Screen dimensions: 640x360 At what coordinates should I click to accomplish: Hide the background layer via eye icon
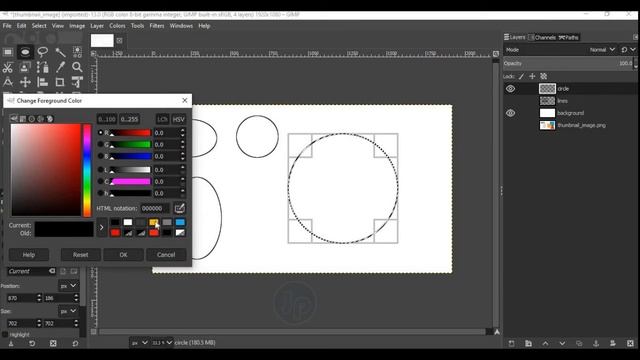(x=510, y=113)
